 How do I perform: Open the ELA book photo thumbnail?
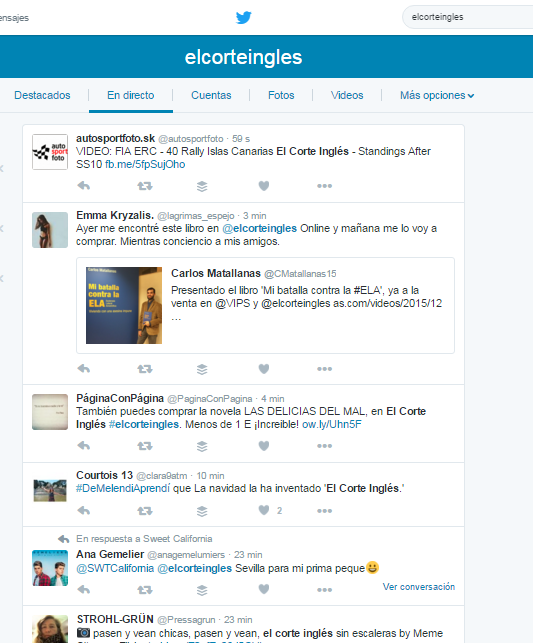point(124,306)
